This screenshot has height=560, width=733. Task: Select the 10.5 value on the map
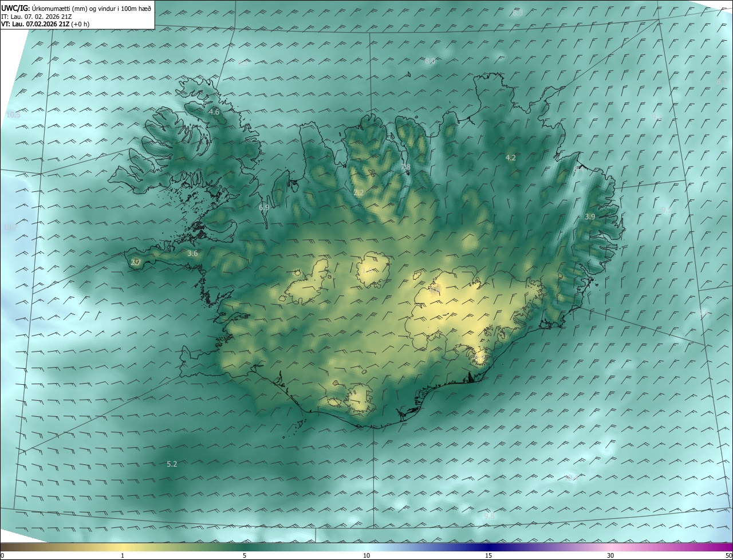(13, 115)
